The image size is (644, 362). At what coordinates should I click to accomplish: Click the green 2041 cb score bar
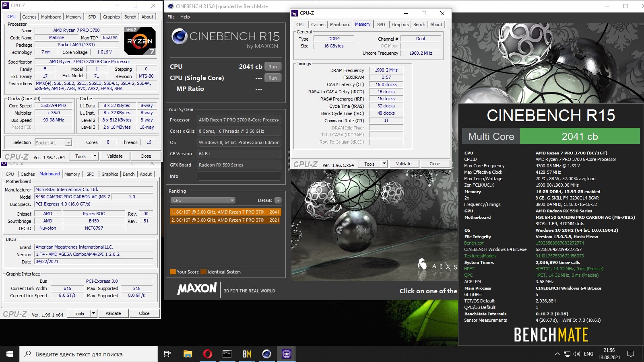(x=580, y=136)
